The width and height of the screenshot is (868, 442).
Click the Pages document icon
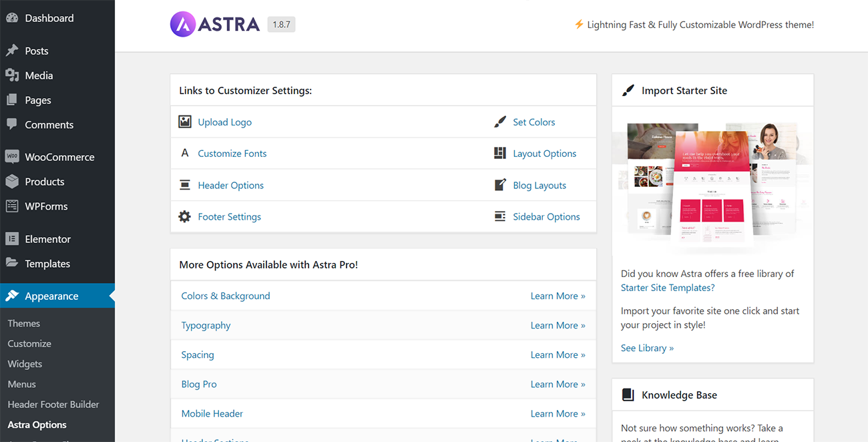[x=12, y=100]
